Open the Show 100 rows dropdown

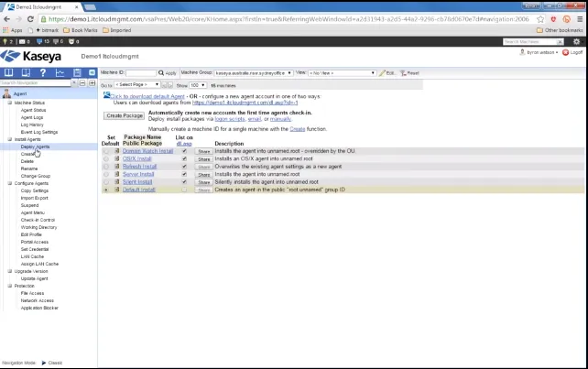pos(198,85)
